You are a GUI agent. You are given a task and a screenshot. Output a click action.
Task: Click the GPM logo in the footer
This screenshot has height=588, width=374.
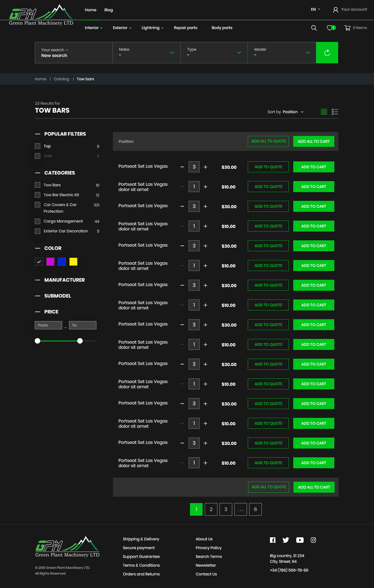point(67,547)
